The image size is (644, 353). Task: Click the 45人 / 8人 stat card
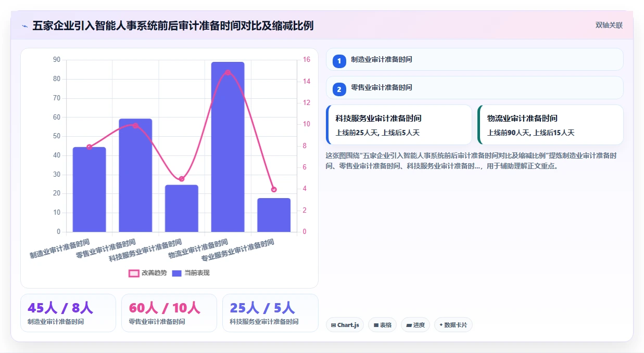pos(68,313)
